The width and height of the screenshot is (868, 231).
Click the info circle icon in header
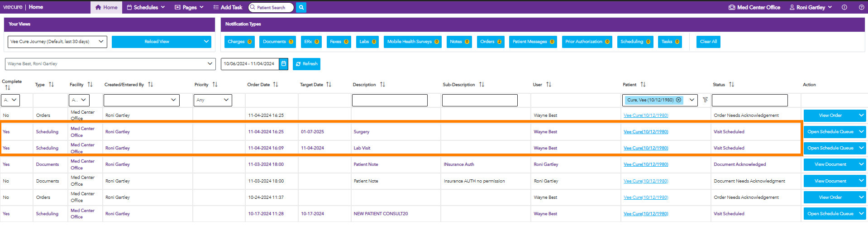click(x=844, y=7)
